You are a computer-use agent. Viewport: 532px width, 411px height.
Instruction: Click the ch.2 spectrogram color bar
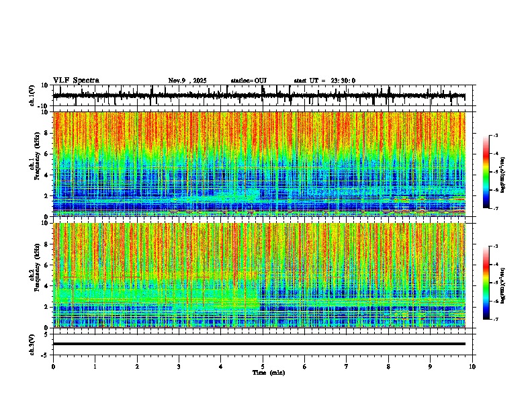pyautogui.click(x=486, y=283)
